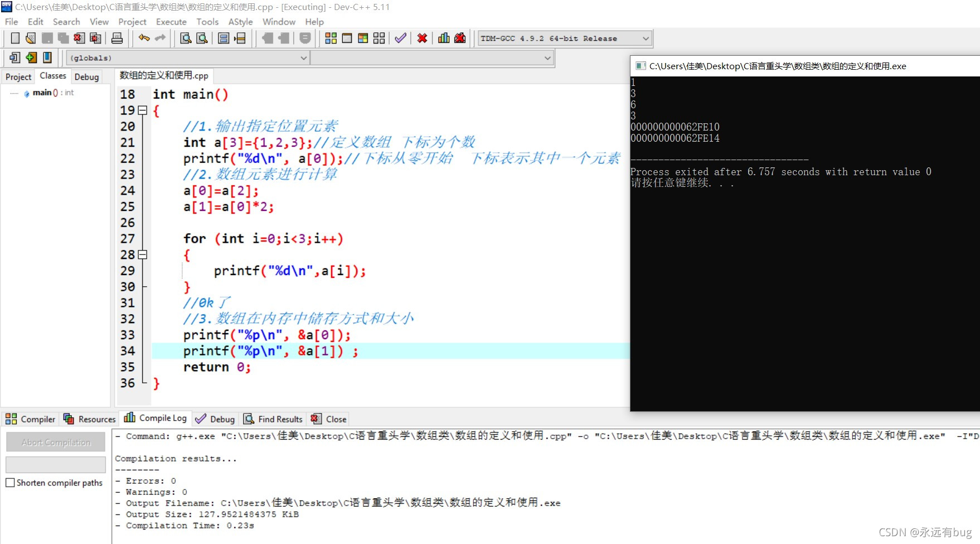Open the Search menu

pos(66,22)
